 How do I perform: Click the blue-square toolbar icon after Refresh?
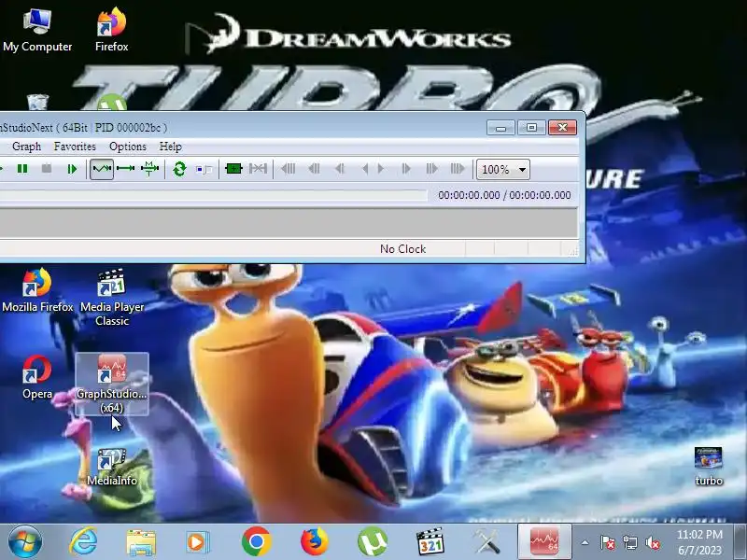[x=204, y=169]
